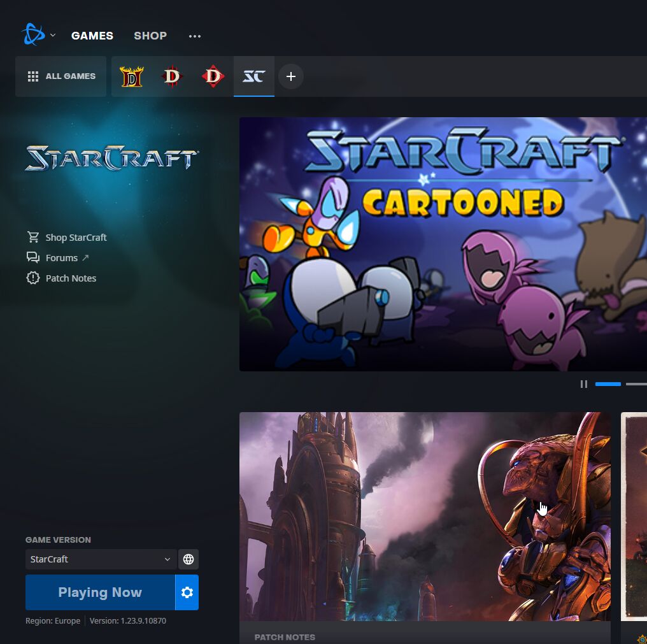Click the Forums speech bubbles icon
Viewport: 647px width, 644px height.
point(33,257)
